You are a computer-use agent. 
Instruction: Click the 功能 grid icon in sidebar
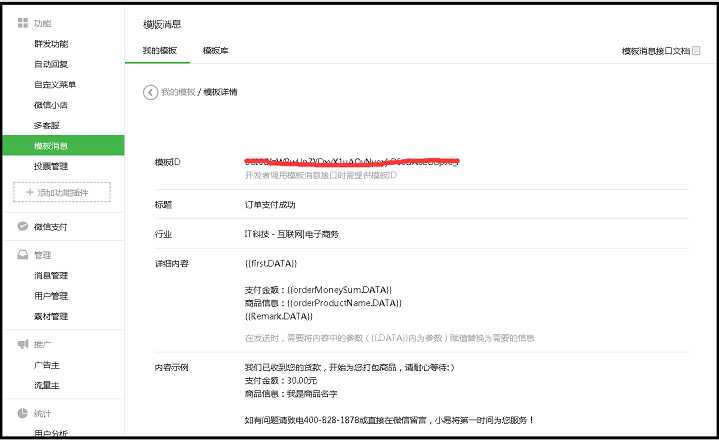click(22, 23)
